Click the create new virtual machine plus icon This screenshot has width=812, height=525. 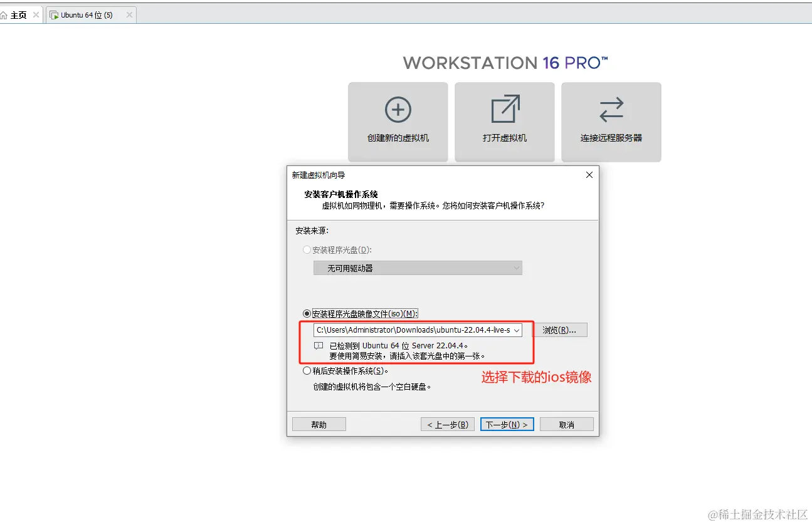coord(398,110)
